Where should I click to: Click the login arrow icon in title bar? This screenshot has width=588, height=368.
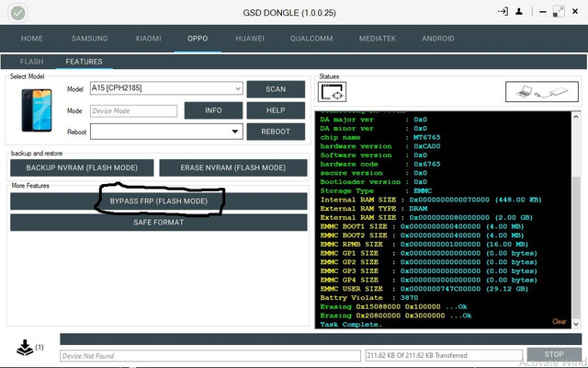503,12
